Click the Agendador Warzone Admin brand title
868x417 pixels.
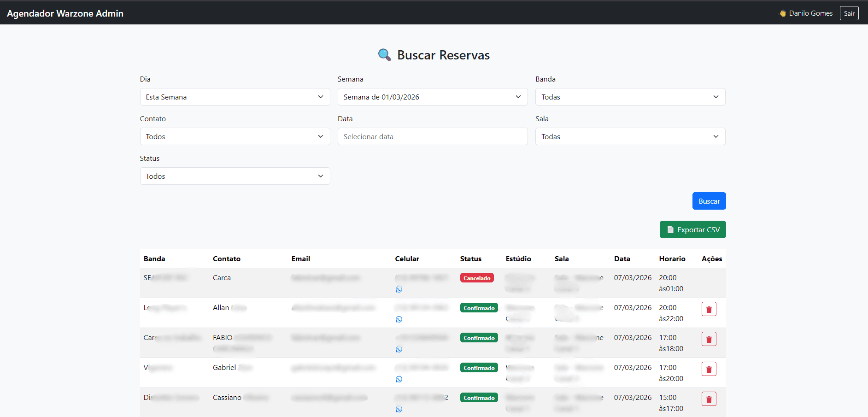[65, 13]
